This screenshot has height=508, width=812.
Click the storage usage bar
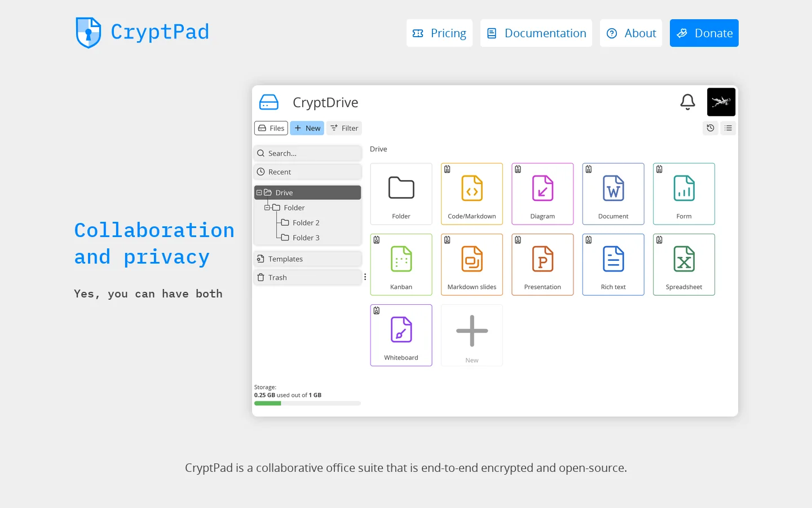[x=308, y=404]
